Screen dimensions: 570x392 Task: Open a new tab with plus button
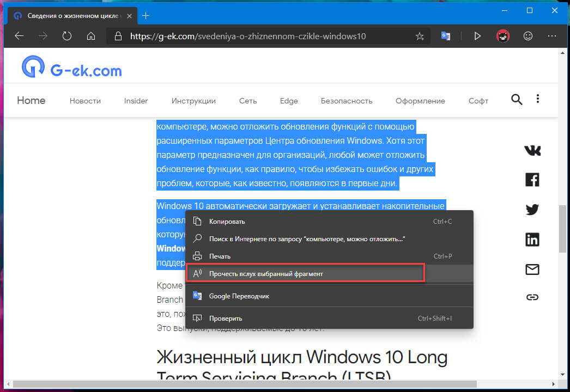tap(146, 16)
